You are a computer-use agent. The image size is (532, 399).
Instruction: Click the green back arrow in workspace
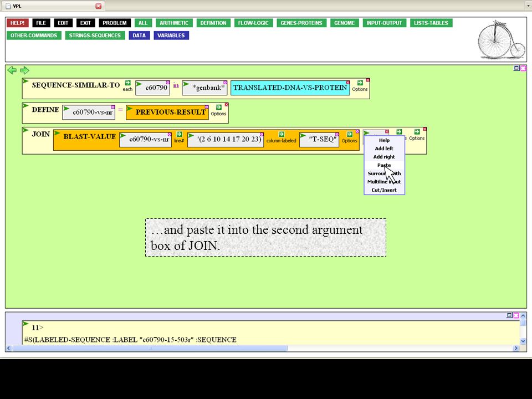coord(12,70)
